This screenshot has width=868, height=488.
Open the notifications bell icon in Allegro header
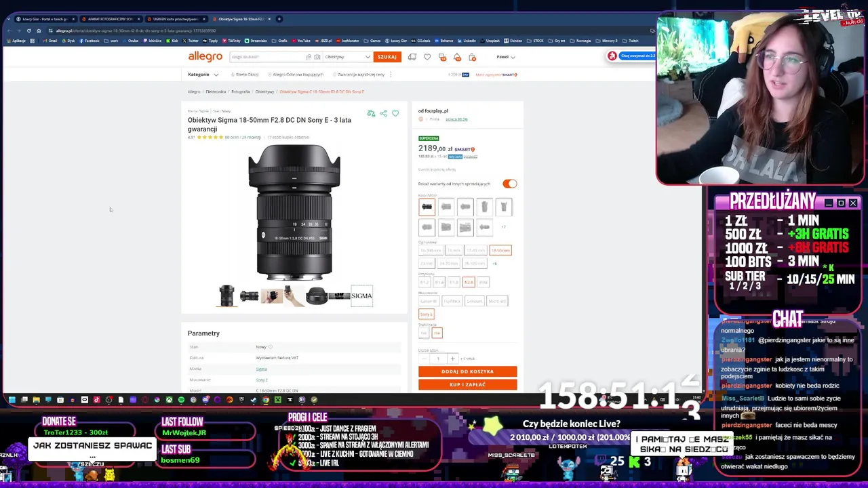pyautogui.click(x=457, y=57)
